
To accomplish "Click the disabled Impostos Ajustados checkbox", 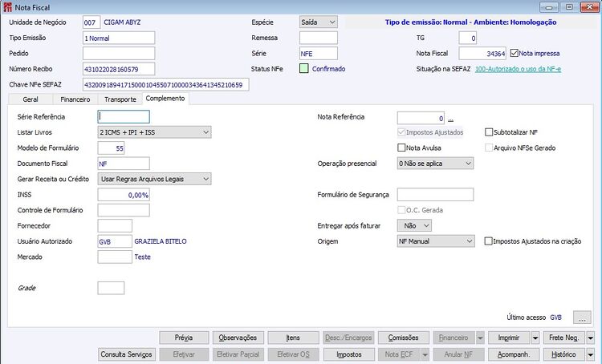I will [401, 132].
